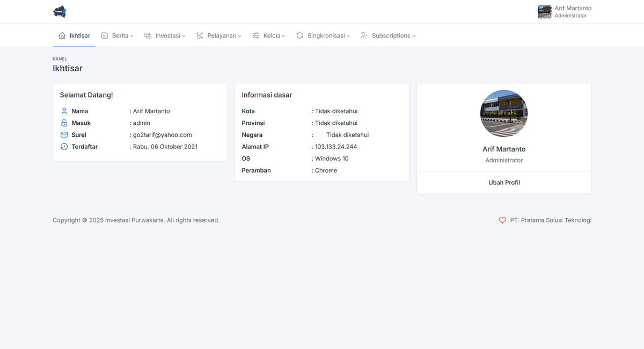Expand the Pelayanan dropdown chevron
Screen dimensions: 644x349
click(x=240, y=36)
